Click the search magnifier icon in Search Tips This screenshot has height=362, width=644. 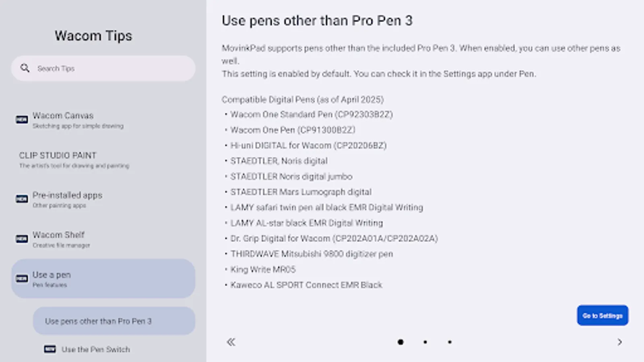(x=25, y=68)
